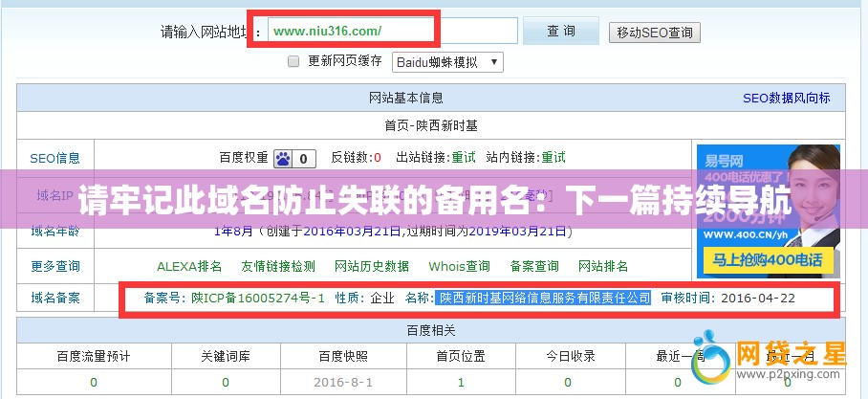Click the 性质: 企业 text
The height and width of the screenshot is (399, 868).
tap(365, 299)
